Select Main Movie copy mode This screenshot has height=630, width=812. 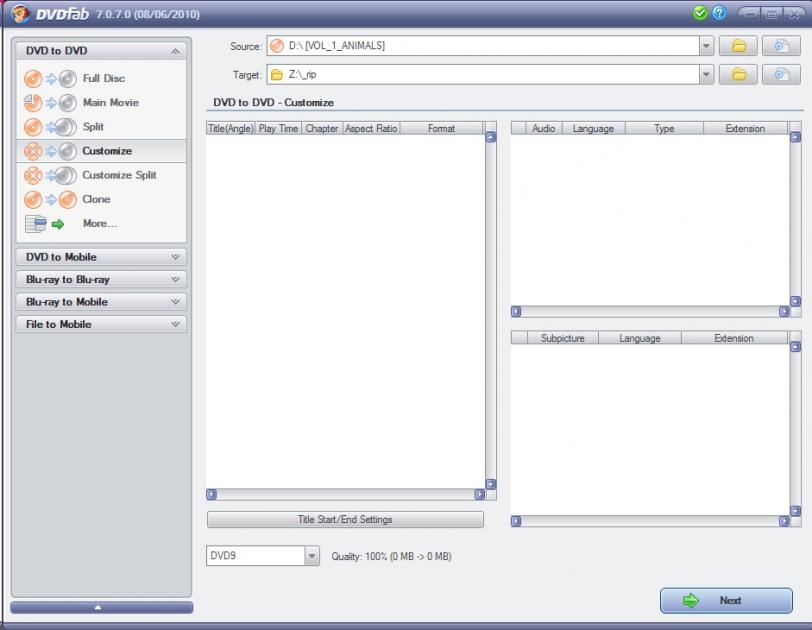[x=101, y=102]
